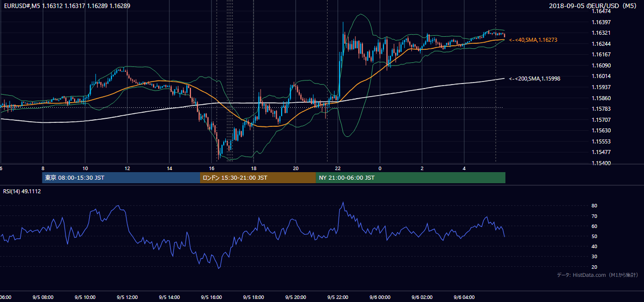Click hour label 18 under price chart
Viewport: 644px width, 302px height.
(253, 169)
